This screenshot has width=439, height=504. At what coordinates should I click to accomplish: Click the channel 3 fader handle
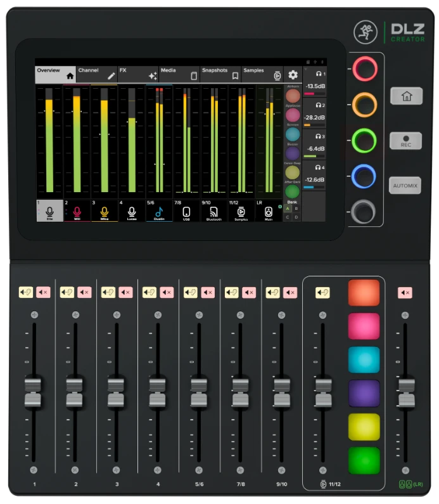point(115,392)
